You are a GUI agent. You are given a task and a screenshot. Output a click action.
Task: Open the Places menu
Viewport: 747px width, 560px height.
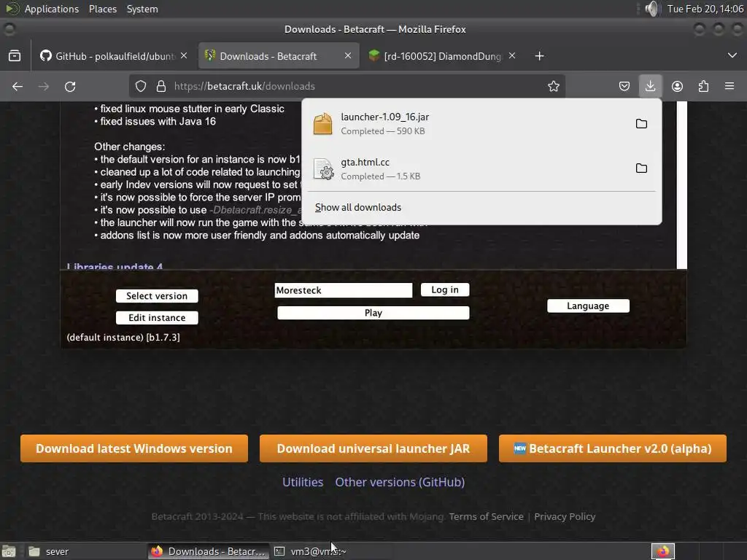click(x=102, y=9)
